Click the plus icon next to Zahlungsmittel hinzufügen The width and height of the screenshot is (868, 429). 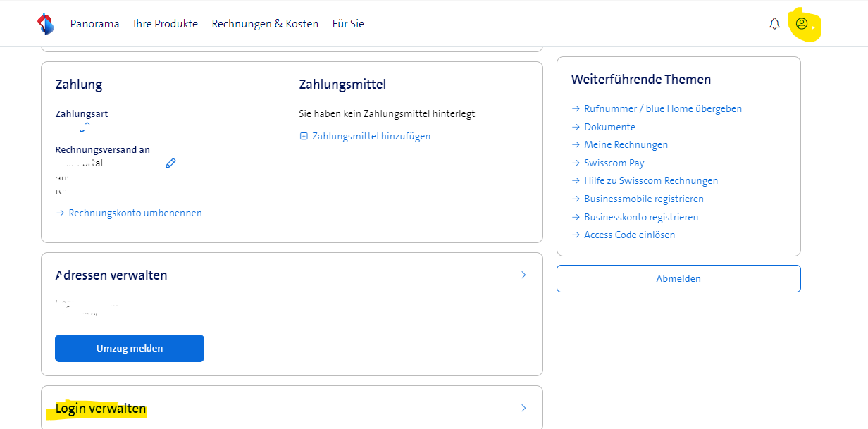click(x=304, y=137)
